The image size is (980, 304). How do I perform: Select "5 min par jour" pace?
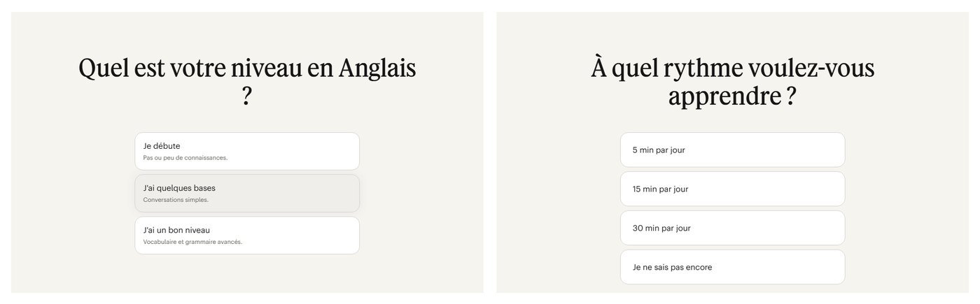pos(732,150)
